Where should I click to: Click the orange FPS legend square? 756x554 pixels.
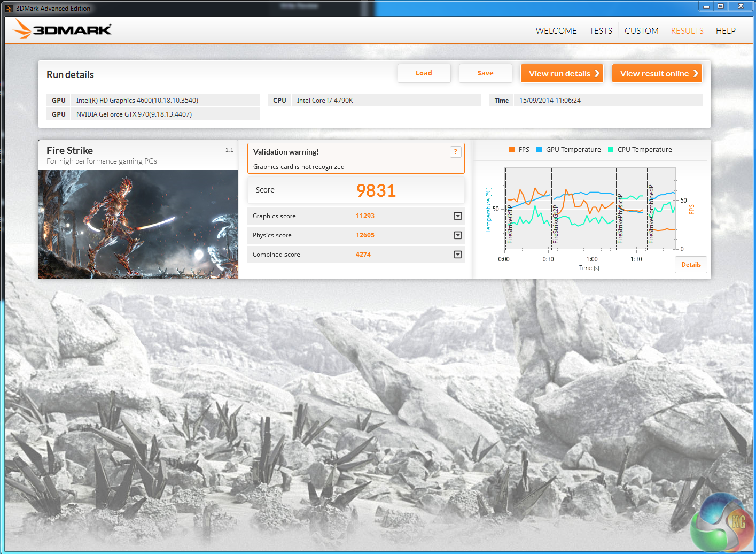pos(512,150)
